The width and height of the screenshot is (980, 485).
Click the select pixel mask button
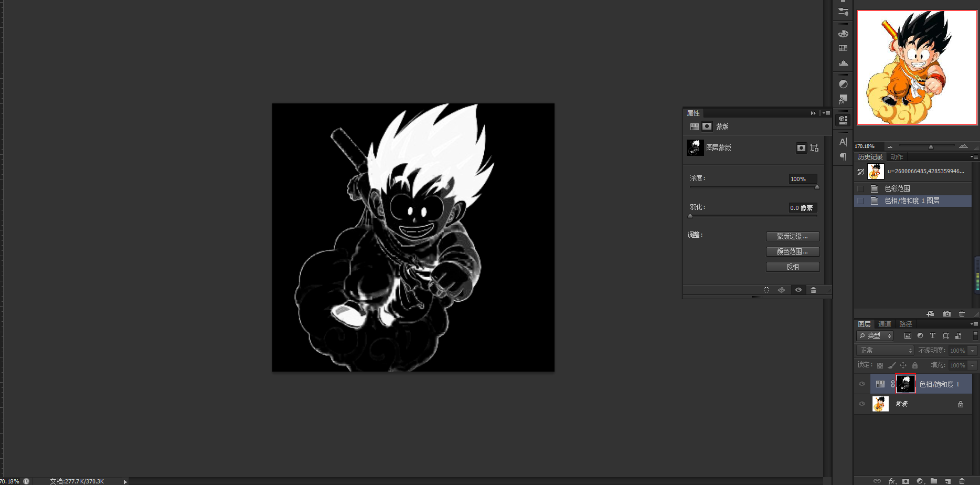coord(801,148)
